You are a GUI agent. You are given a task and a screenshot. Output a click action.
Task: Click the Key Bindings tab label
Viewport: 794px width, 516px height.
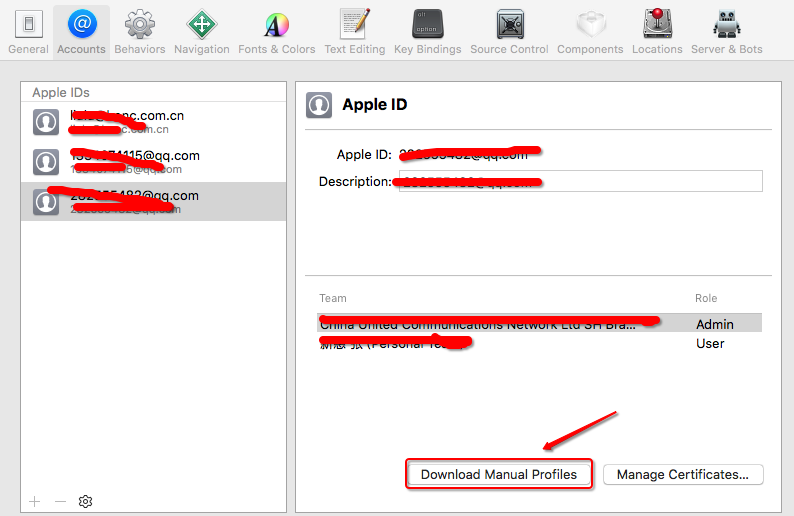428,49
